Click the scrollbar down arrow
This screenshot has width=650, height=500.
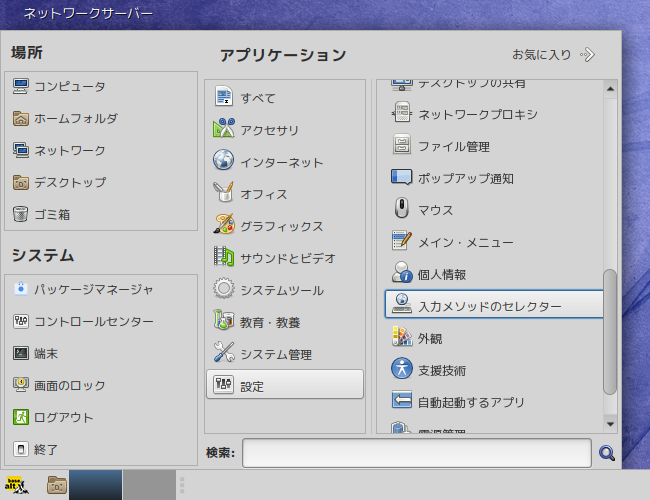point(610,424)
